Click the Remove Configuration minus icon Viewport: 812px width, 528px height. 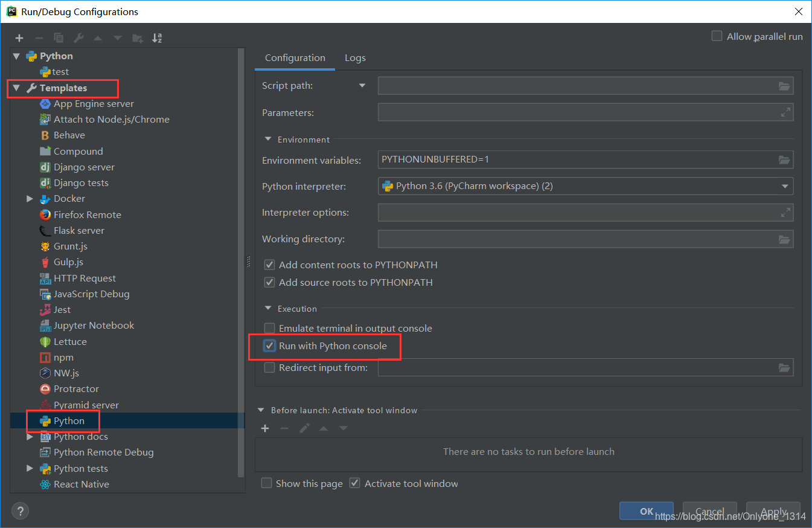[x=39, y=38]
